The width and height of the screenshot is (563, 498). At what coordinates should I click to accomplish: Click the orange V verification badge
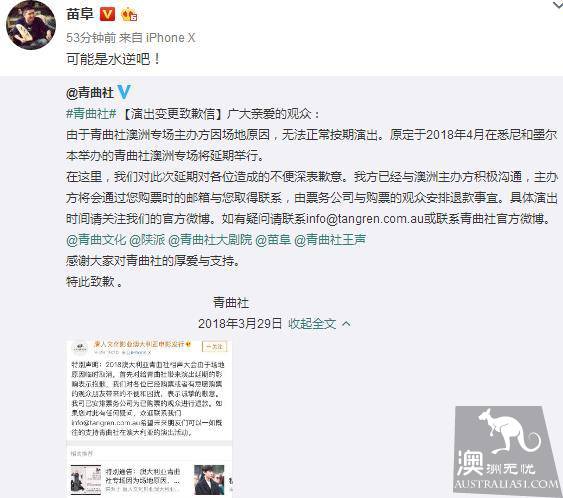pos(107,14)
